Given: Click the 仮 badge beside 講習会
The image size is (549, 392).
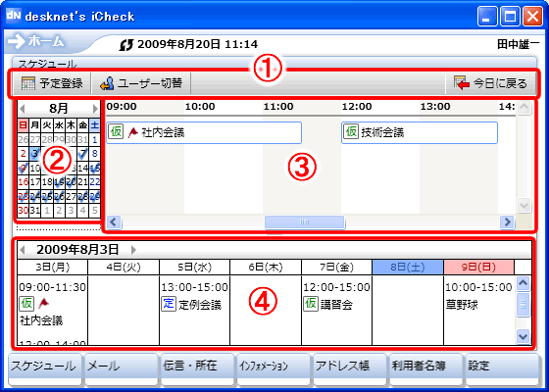Looking at the screenshot, I should 311,304.
